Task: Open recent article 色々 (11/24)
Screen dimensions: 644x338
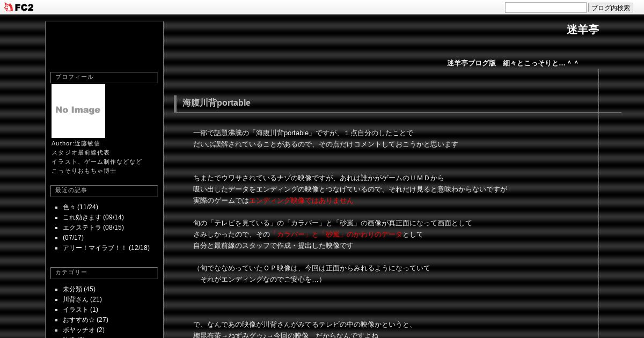Action: point(80,207)
